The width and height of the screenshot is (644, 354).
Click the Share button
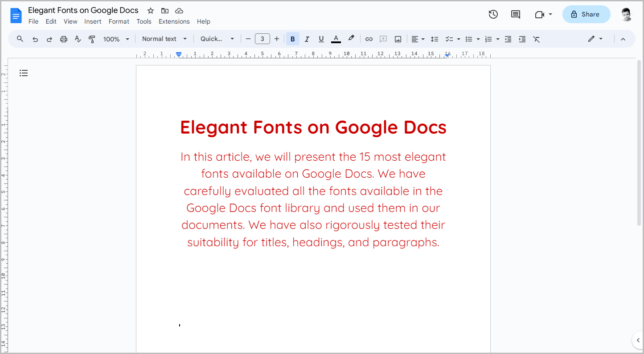click(586, 14)
